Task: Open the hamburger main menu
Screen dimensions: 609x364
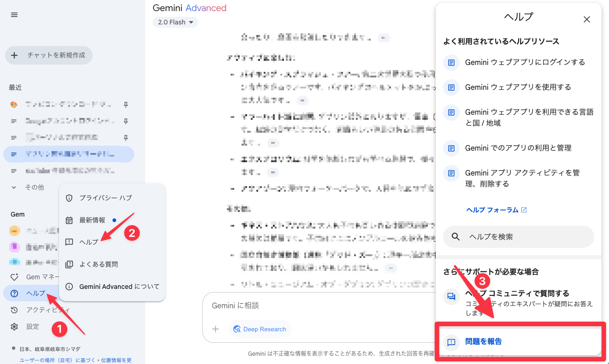Action: [14, 15]
